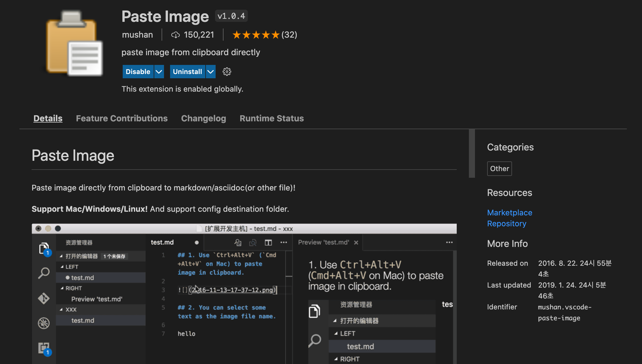The width and height of the screenshot is (642, 364).
Task: Click the orange star rating
Action: [x=256, y=35]
